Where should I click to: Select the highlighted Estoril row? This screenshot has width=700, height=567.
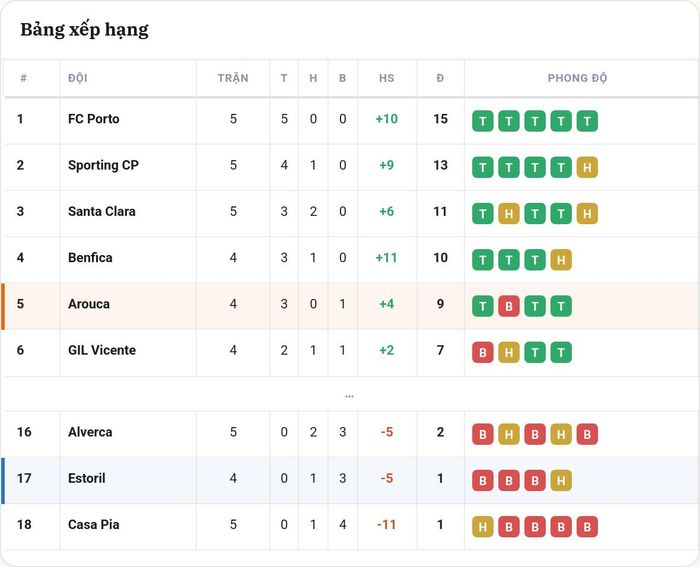point(350,480)
